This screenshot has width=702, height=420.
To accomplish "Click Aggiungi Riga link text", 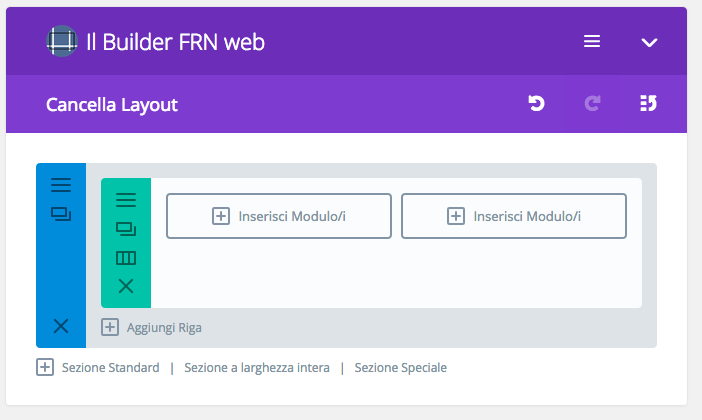I will coord(164,328).
